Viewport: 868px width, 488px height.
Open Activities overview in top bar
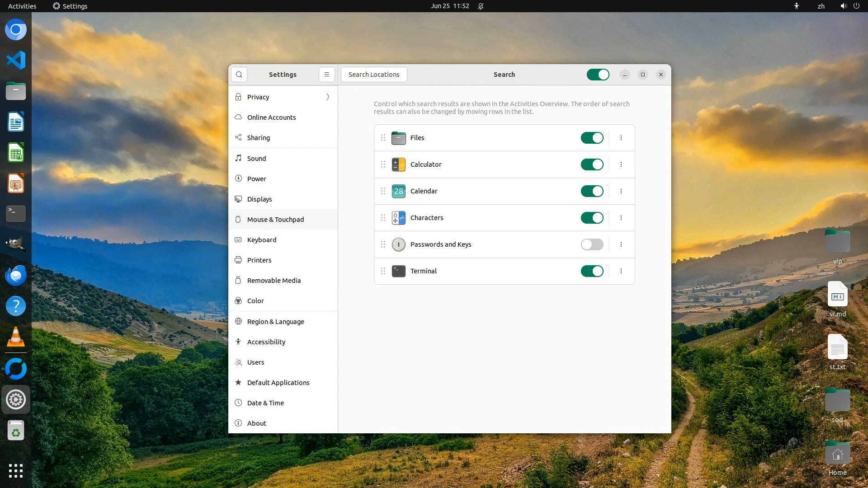tap(22, 6)
